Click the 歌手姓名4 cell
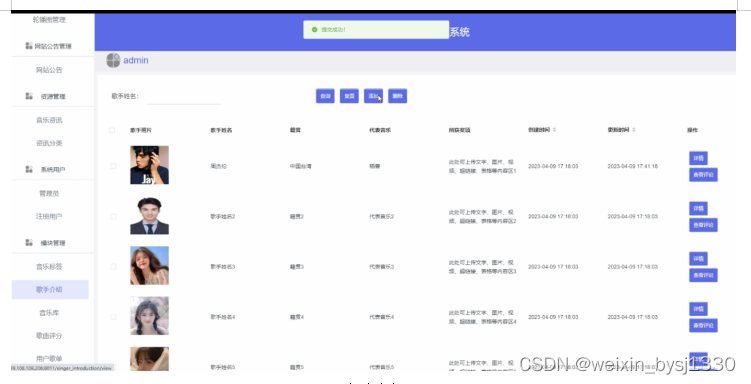 click(223, 317)
